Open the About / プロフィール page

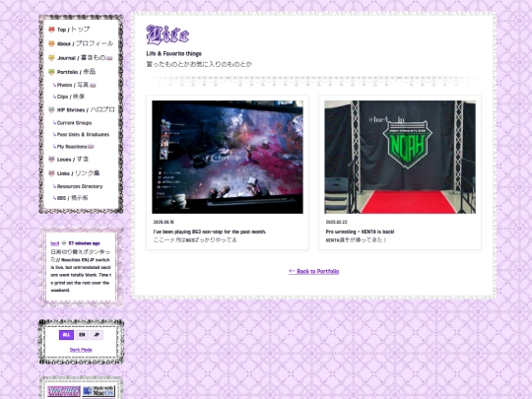[x=85, y=43]
